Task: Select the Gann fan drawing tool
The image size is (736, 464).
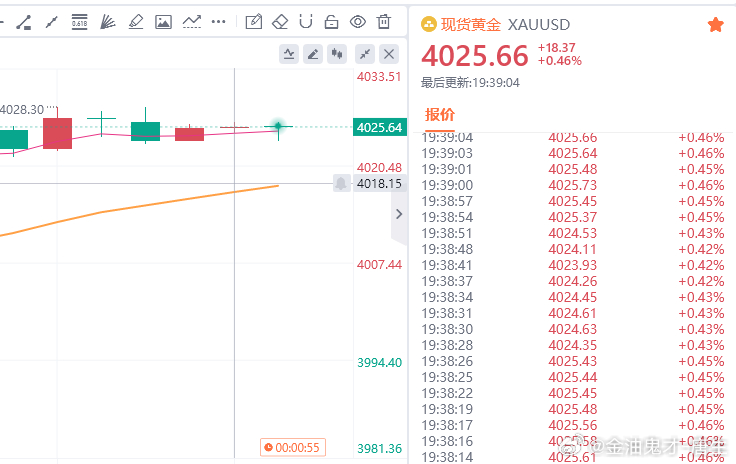Action: click(107, 22)
